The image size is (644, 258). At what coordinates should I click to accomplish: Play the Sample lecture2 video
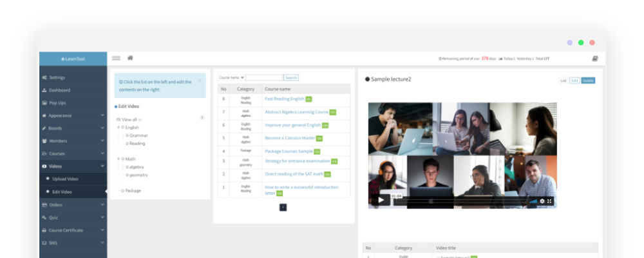381,201
